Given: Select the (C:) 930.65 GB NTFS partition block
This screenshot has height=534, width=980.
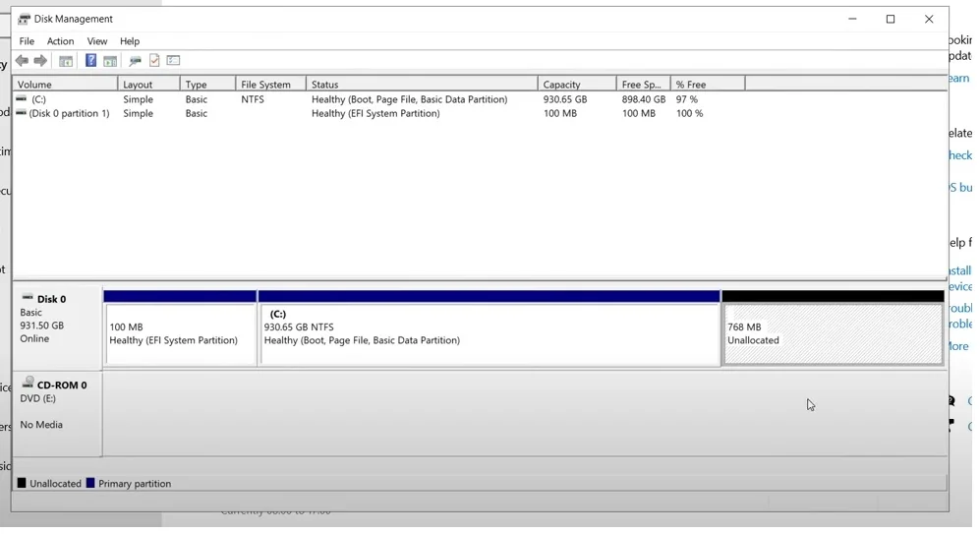Looking at the screenshot, I should click(490, 328).
